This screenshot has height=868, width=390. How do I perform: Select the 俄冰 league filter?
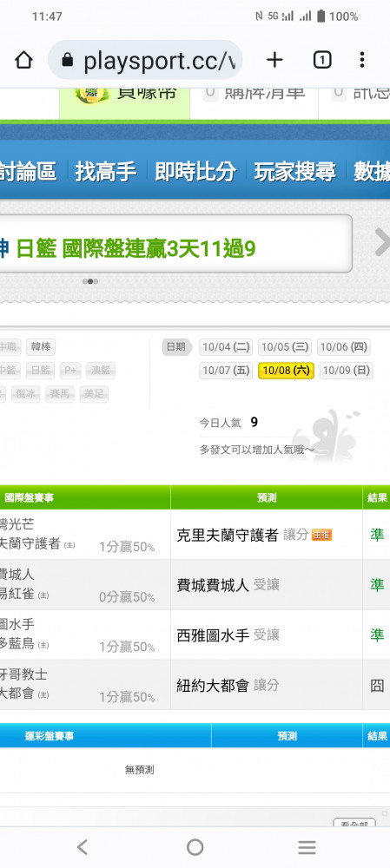click(26, 394)
